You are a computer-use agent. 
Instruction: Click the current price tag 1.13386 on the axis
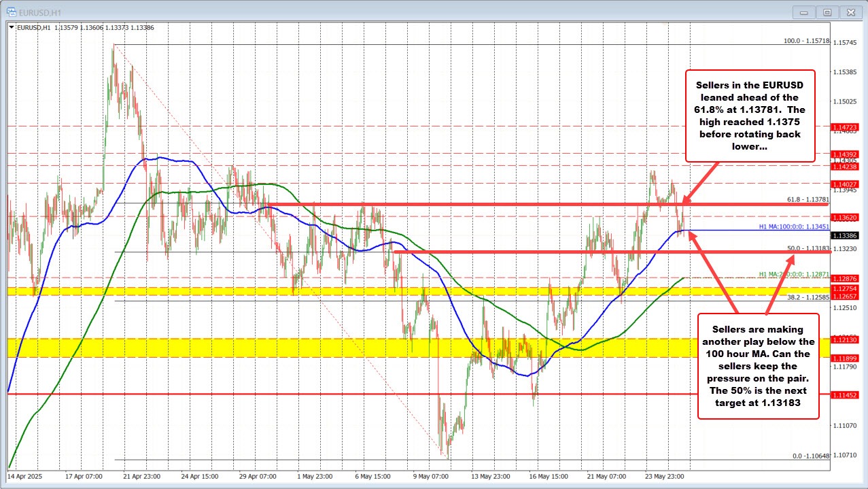846,235
